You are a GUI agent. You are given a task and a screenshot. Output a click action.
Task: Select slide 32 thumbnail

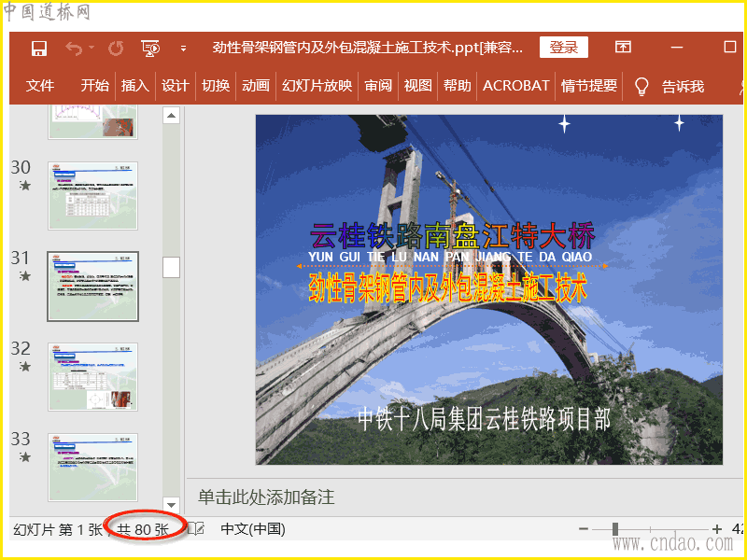[x=92, y=377]
